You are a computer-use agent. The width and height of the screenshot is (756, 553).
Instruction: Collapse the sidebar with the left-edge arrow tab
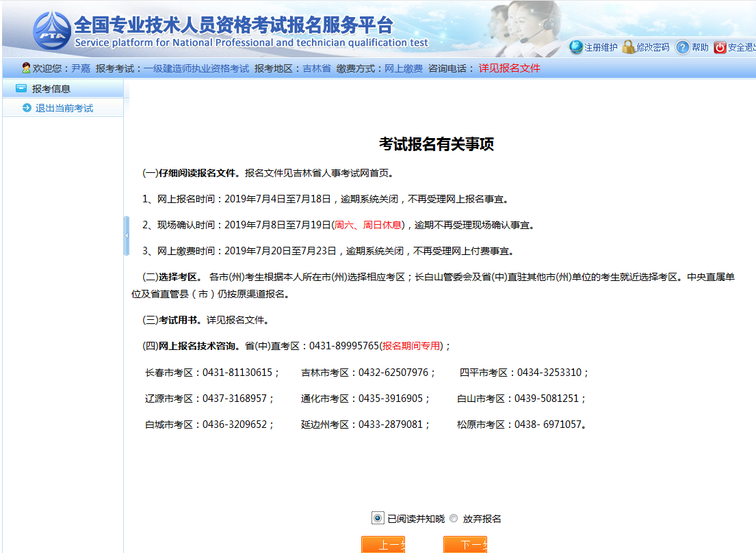tap(127, 234)
